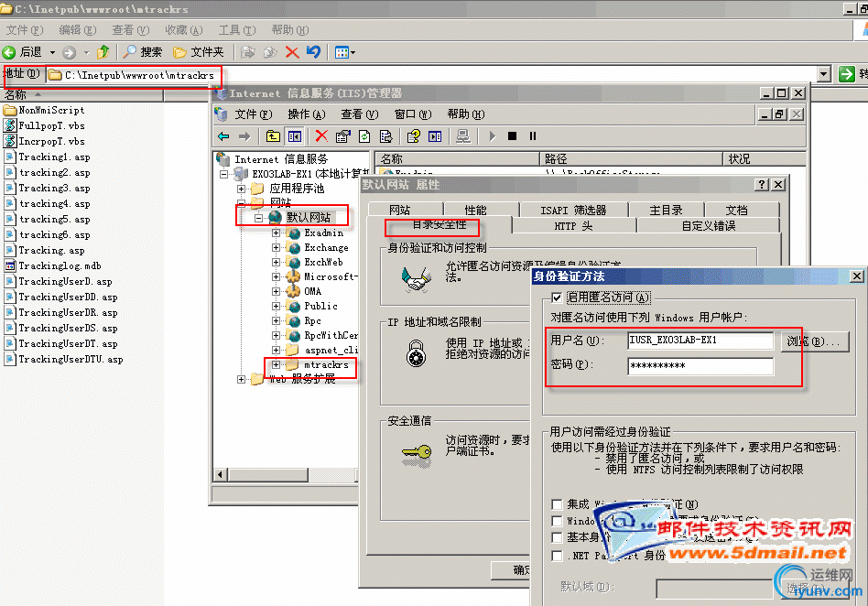Click the IIS toolbar Refresh icon
The height and width of the screenshot is (606, 868).
coord(364,136)
